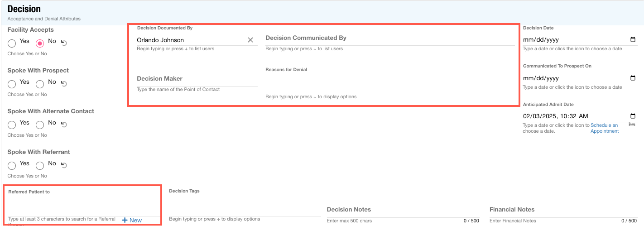Screen dimensions: 644x226
Task: Select Yes for Spoke With Referrant
Action: 12,166
